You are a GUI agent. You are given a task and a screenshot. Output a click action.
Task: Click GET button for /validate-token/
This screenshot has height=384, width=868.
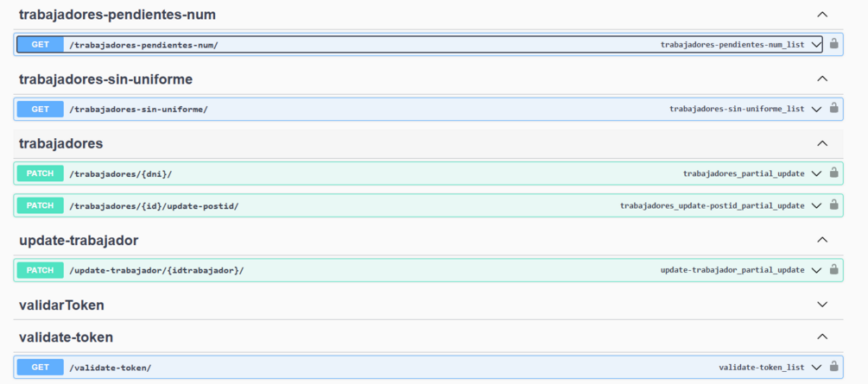pos(40,368)
